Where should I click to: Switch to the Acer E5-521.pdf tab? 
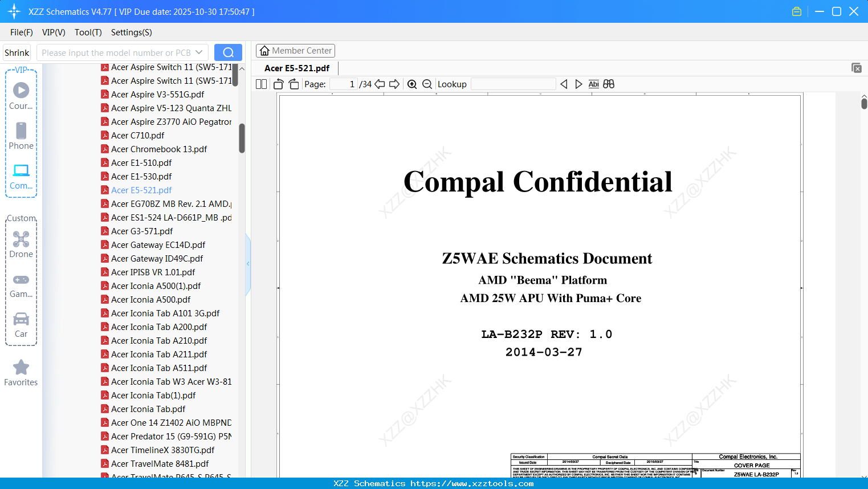[297, 68]
